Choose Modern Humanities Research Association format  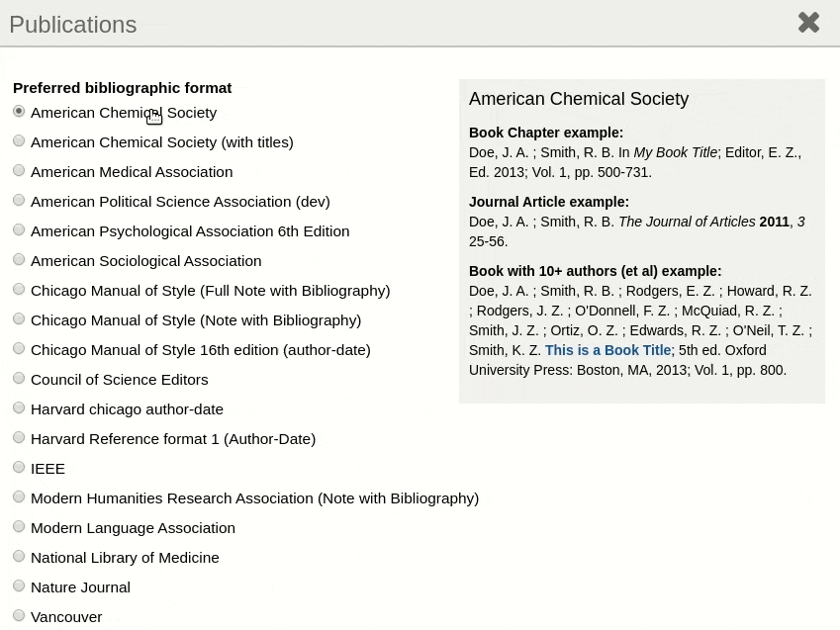[19, 497]
